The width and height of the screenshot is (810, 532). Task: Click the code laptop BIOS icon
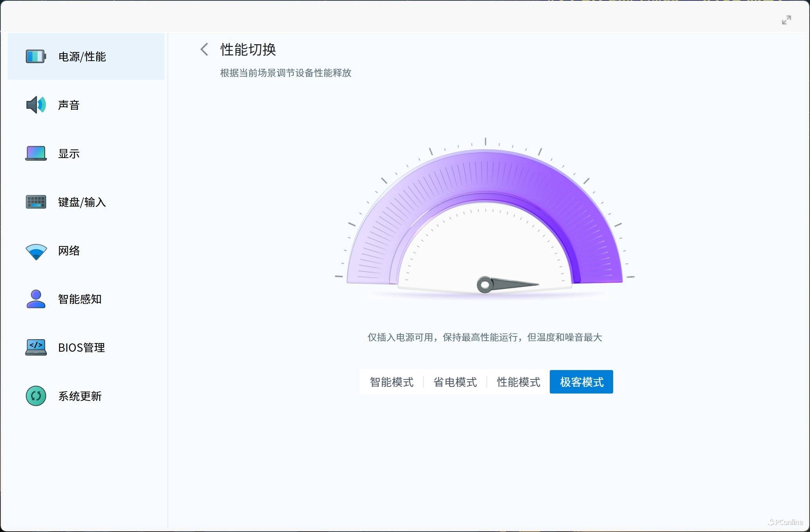(x=36, y=347)
